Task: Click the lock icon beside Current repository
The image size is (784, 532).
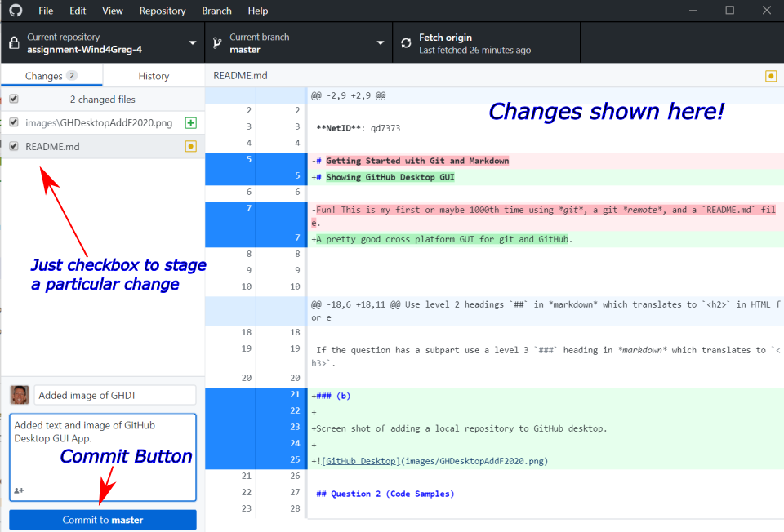Action: point(15,43)
